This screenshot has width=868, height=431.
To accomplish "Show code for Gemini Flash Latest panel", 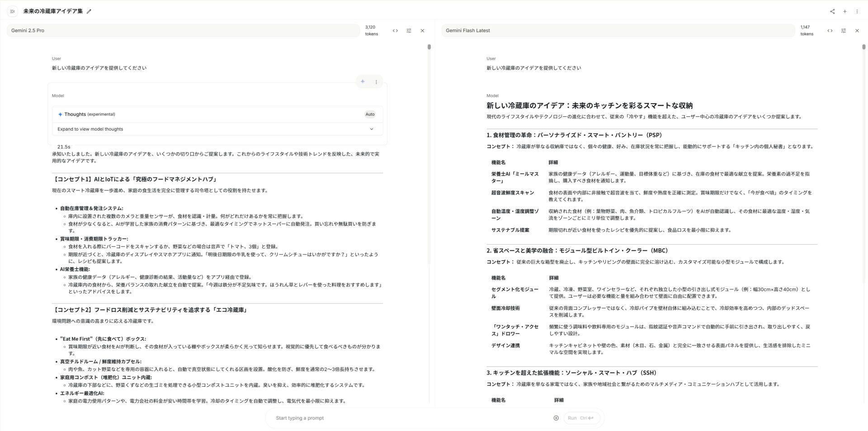I will (830, 31).
